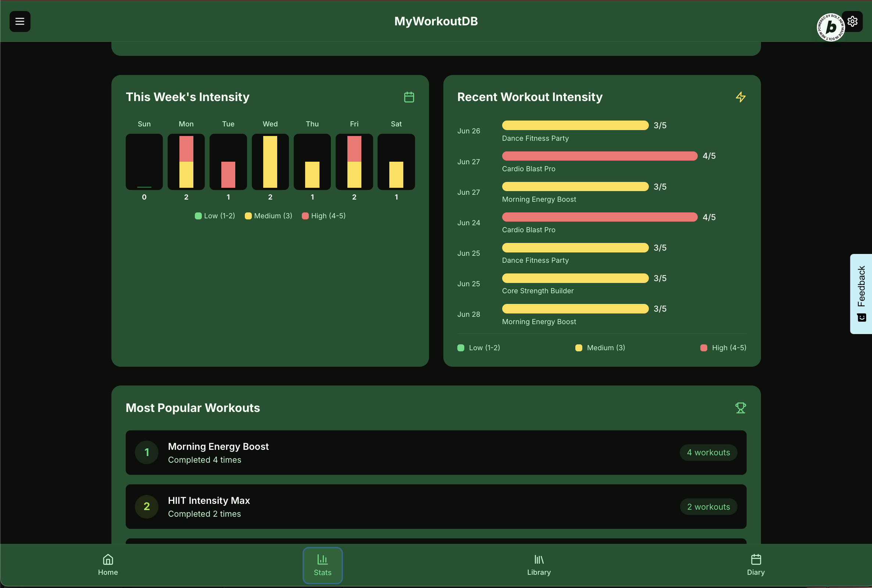872x588 pixels.
Task: Click trophy icon in Most Popular Workouts
Action: point(740,408)
